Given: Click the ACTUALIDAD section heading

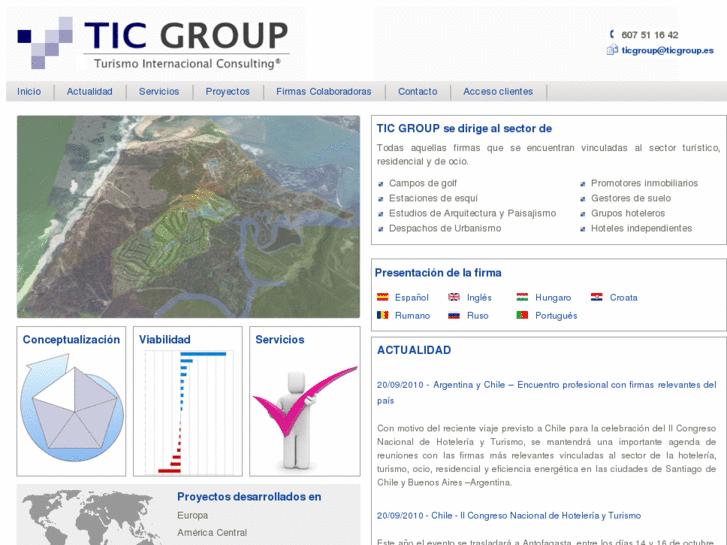Looking at the screenshot, I should pyautogui.click(x=414, y=350).
